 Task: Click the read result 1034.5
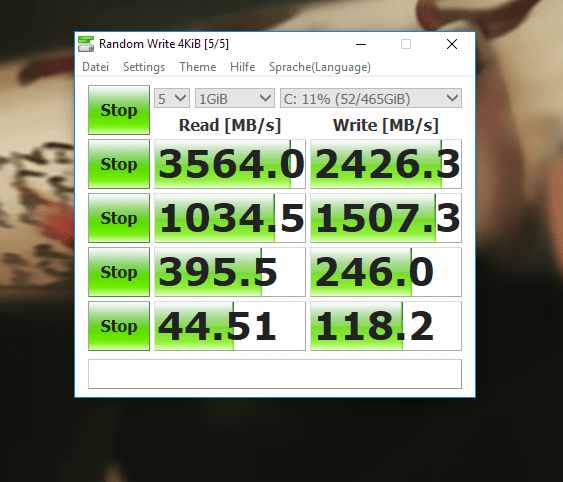click(230, 218)
